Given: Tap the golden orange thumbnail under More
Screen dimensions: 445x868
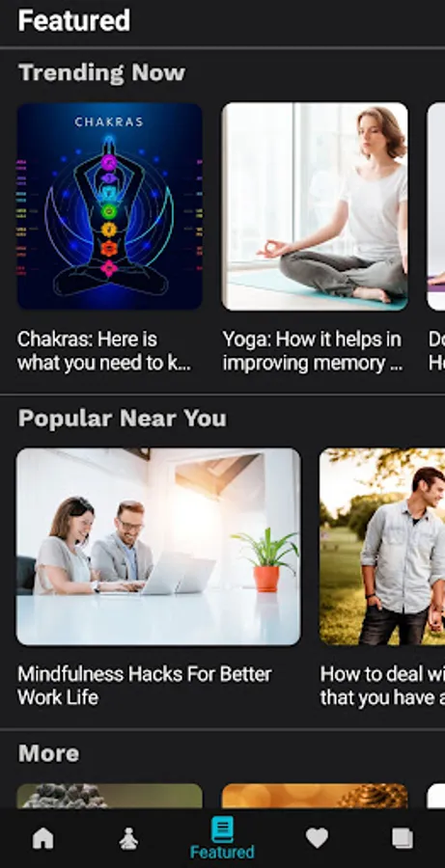Looking at the screenshot, I should click(x=315, y=796).
